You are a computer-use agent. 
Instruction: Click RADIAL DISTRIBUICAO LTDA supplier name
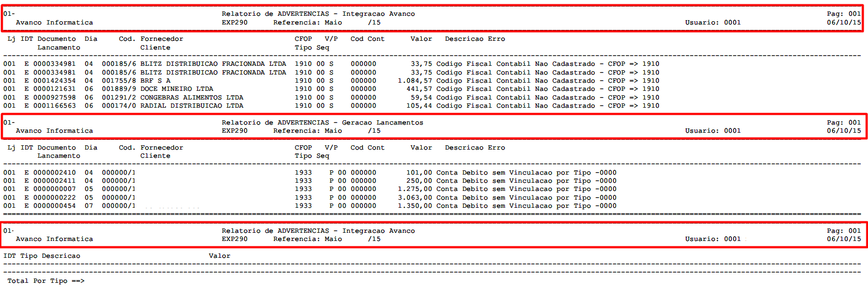tap(192, 106)
